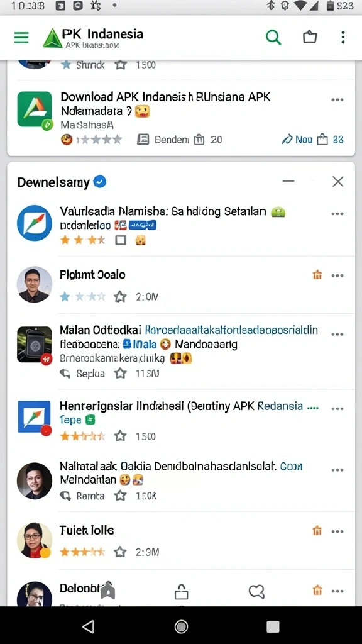Tap the Nou share arrow link
362x644 pixels.
point(297,140)
